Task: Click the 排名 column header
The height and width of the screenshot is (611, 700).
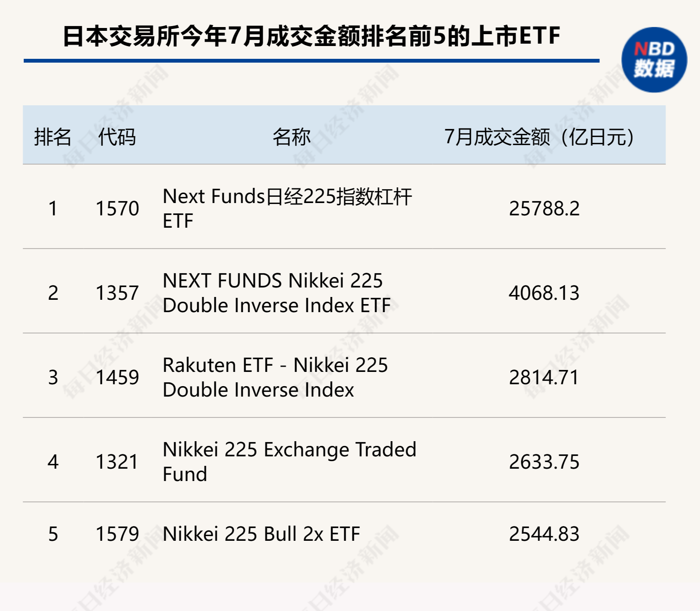Action: [53, 137]
